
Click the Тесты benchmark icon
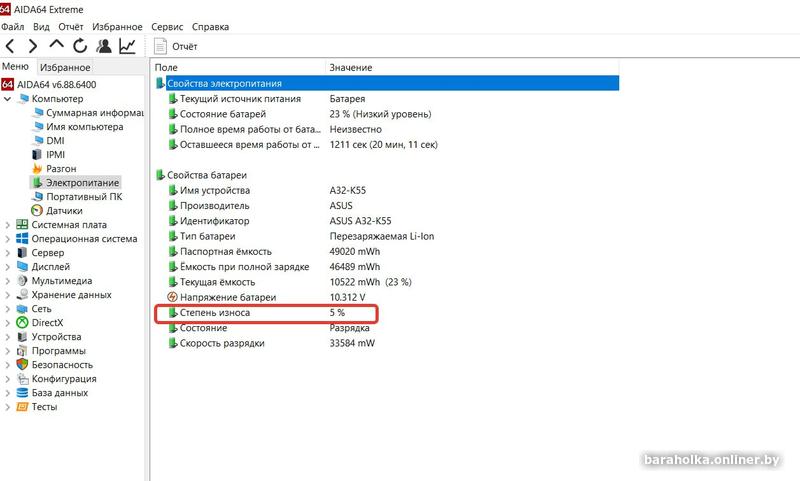click(22, 407)
